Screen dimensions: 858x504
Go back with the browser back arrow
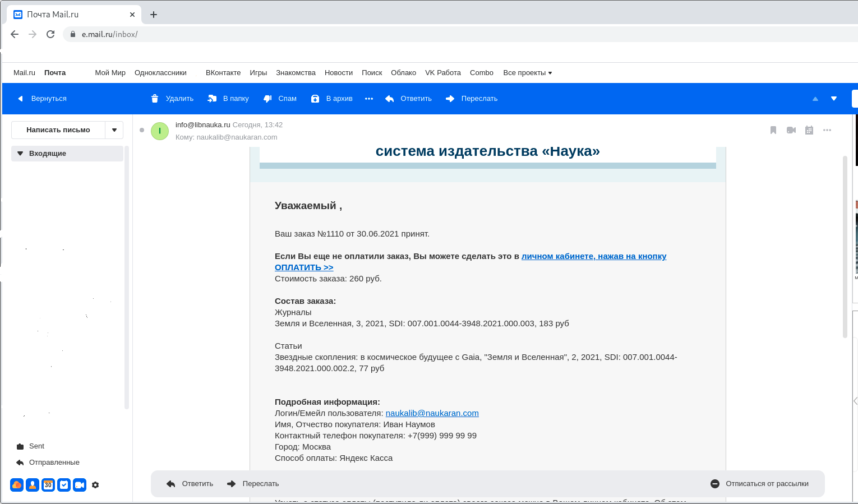(15, 34)
